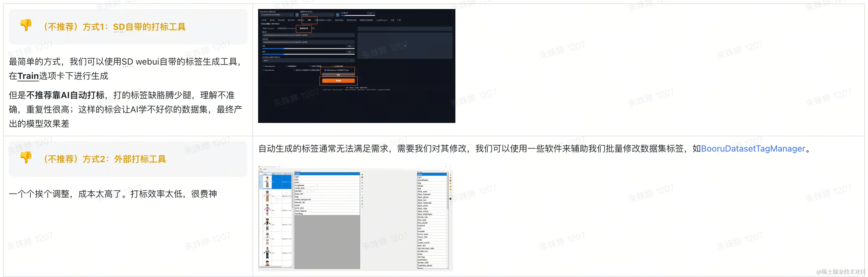Click thumbs-down icon beside 方式2 heading

26,157
